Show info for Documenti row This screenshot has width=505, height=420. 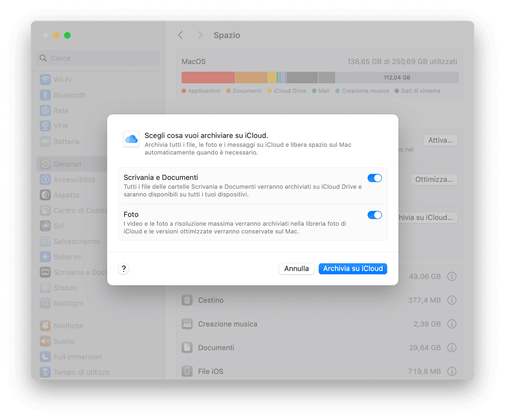pos(452,348)
